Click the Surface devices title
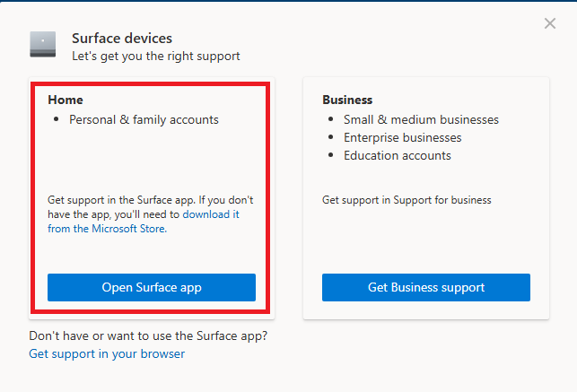 point(122,39)
